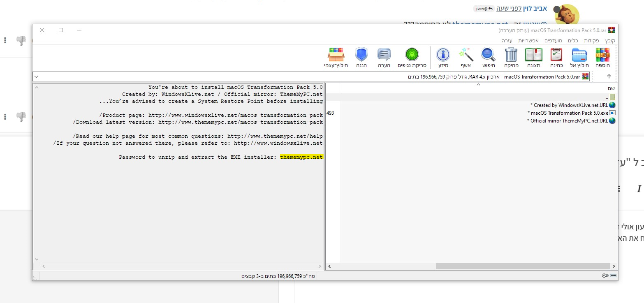Show archive מידע (Info) icon
The height and width of the screenshot is (303, 644).
point(443,58)
